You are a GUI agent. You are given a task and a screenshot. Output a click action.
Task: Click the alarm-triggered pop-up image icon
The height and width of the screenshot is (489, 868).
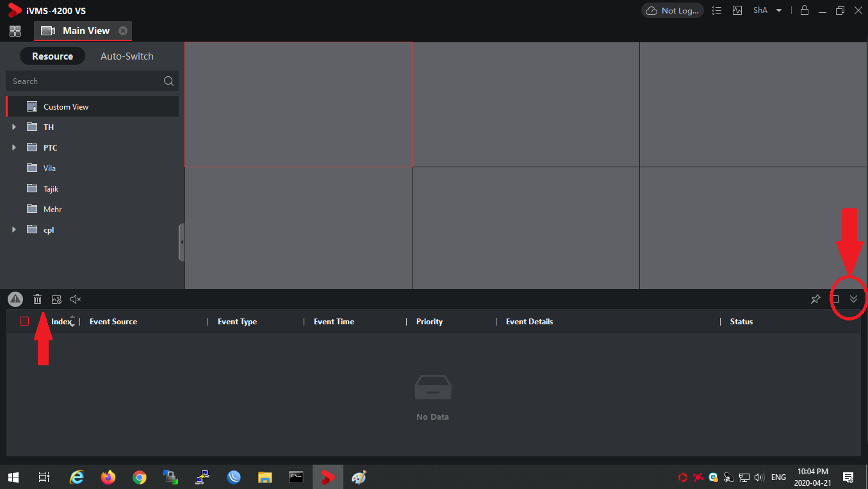point(56,299)
